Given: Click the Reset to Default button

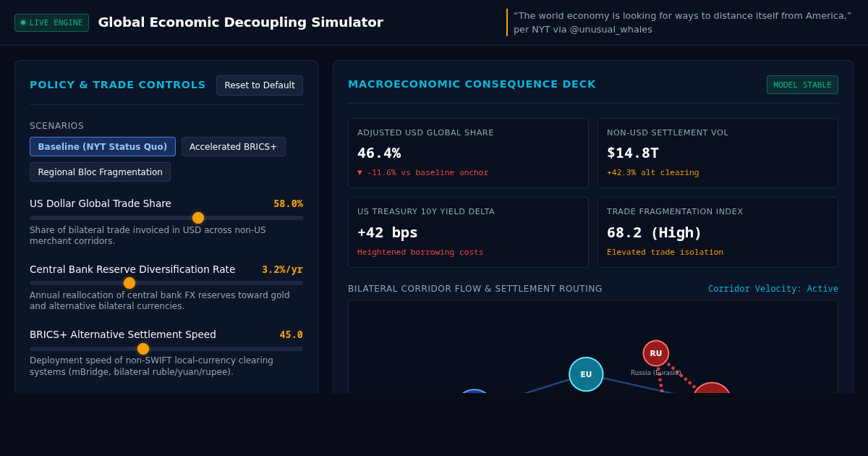Looking at the screenshot, I should [x=260, y=85].
